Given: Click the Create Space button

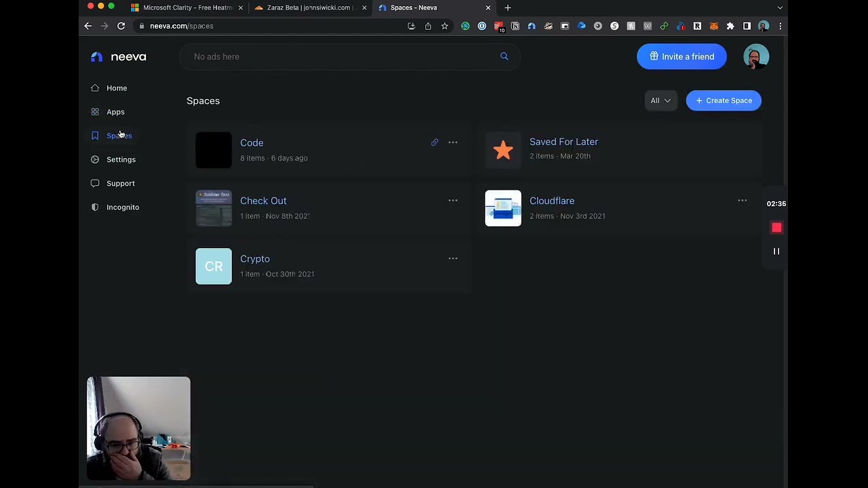Looking at the screenshot, I should tap(724, 100).
